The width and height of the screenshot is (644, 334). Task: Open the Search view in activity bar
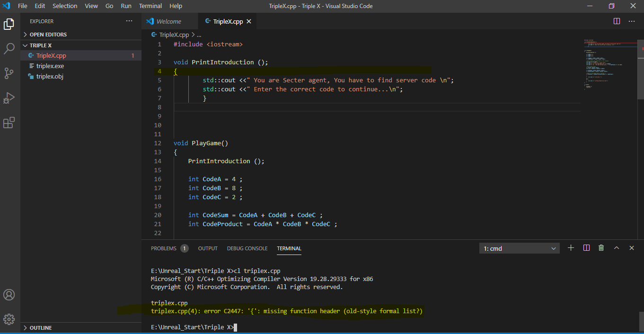[9, 48]
